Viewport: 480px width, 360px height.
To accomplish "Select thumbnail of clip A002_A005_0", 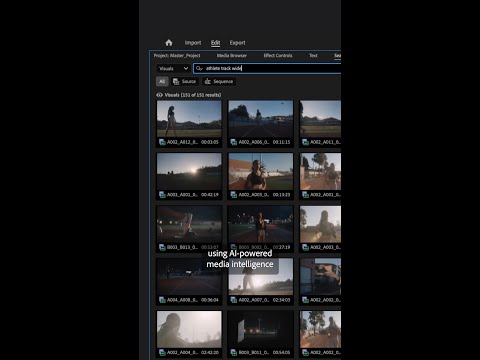I will 261,171.
